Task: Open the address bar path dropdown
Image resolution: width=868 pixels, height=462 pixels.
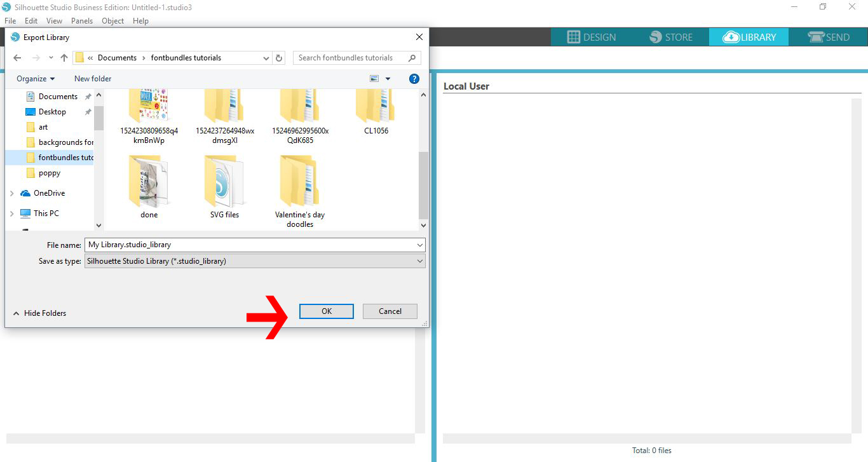Action: [x=266, y=58]
